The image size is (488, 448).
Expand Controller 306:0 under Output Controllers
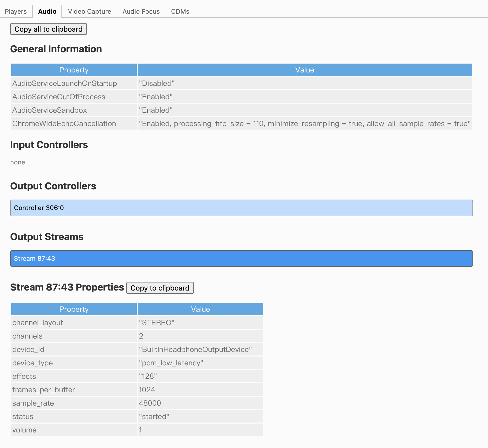coord(241,208)
